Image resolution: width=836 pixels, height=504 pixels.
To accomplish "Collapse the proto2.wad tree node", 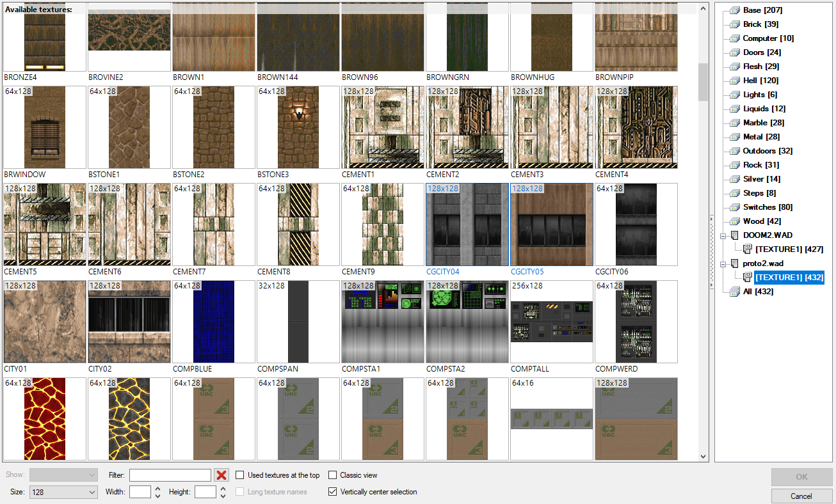I will coord(723,264).
